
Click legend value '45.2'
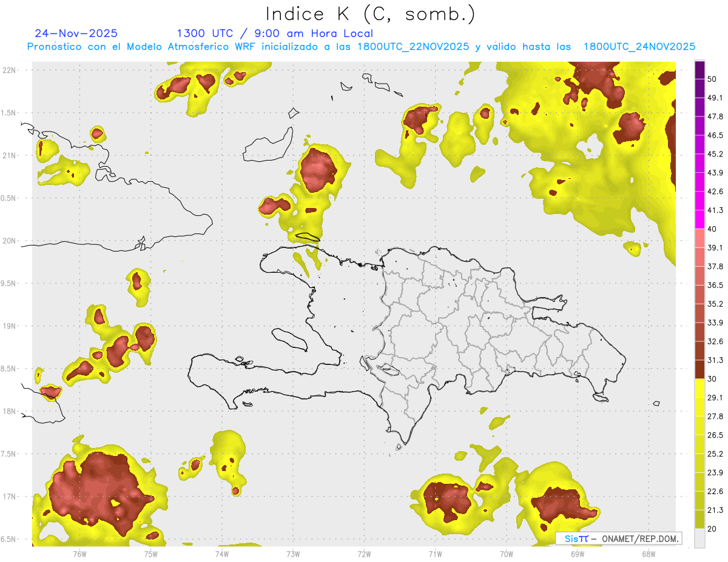[x=715, y=154]
